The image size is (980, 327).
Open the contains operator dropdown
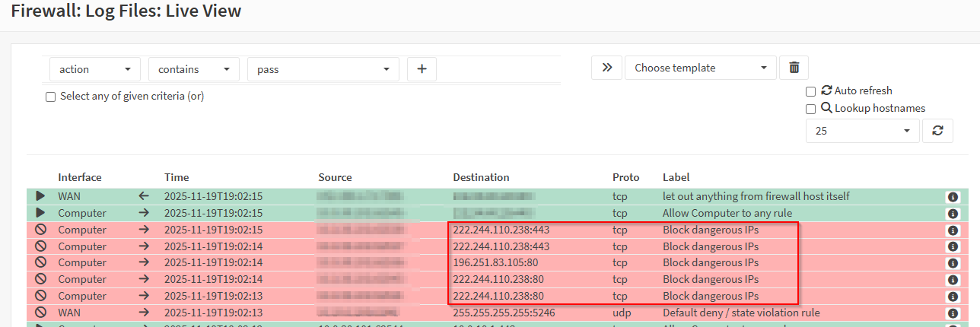193,69
